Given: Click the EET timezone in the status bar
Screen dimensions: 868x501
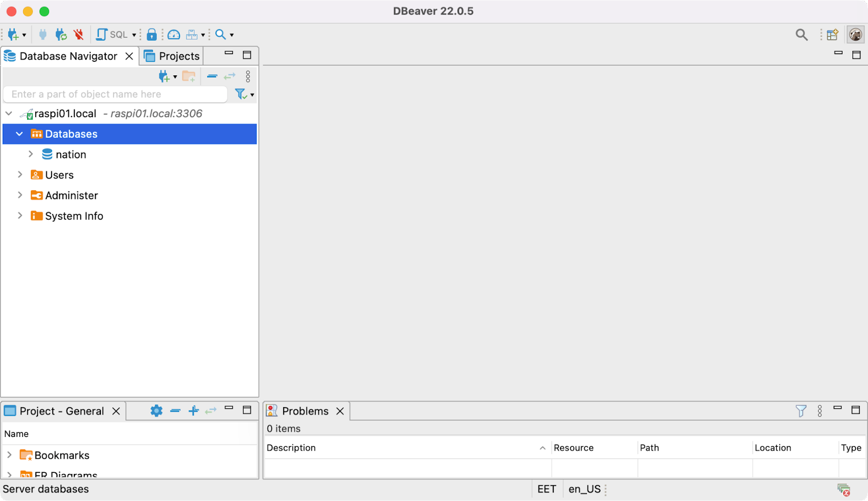Looking at the screenshot, I should 547,489.
